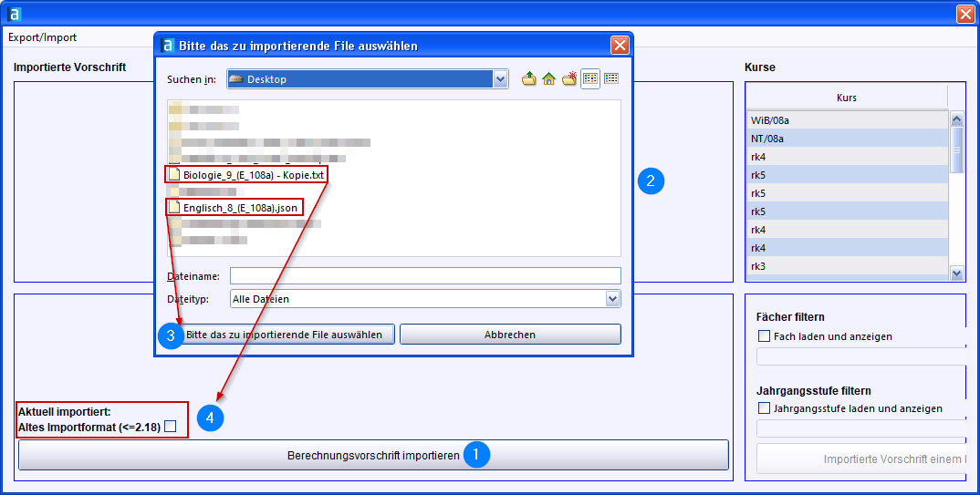Image resolution: width=980 pixels, height=495 pixels.
Task: Close the file selection dialog
Action: pos(620,46)
